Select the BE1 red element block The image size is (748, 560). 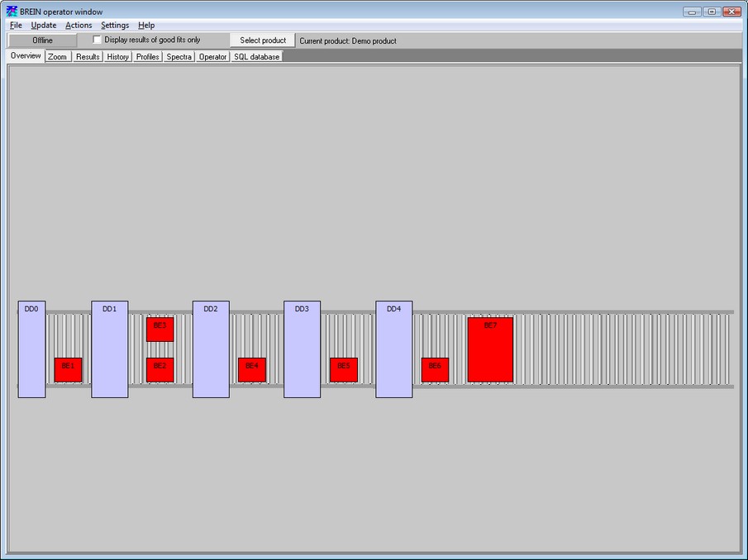tap(68, 370)
